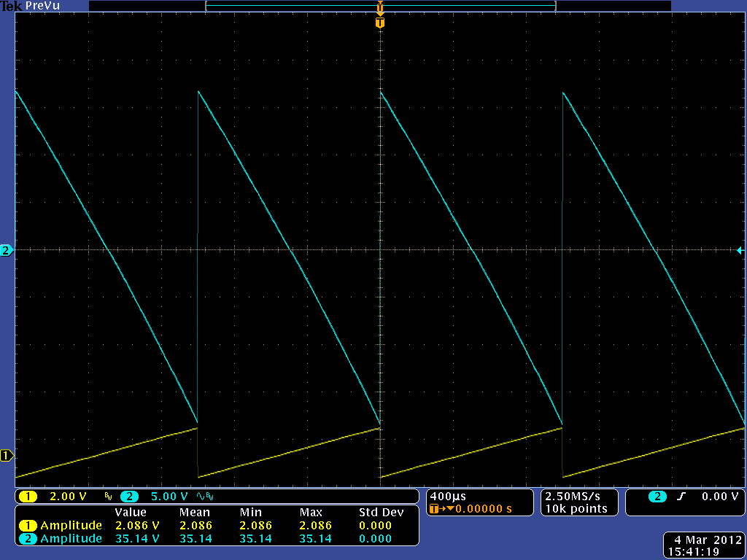Screen dimensions: 747x560
Task: Click the cyan trigger level arrow on right edge
Action: click(x=740, y=250)
